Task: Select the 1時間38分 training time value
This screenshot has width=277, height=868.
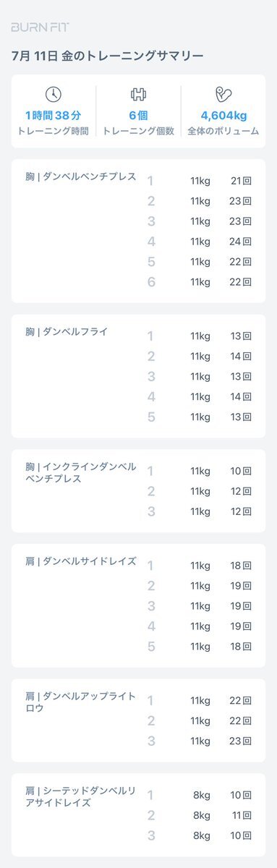Action: click(53, 115)
